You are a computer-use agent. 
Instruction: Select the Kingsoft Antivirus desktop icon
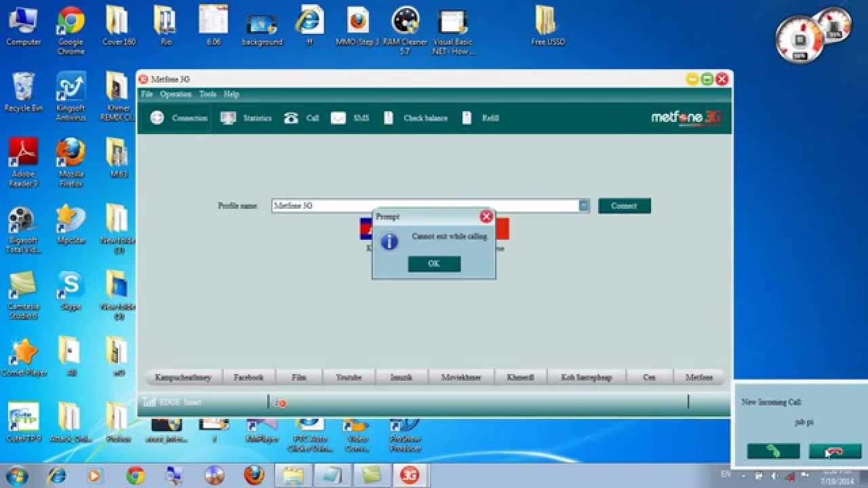(71, 96)
